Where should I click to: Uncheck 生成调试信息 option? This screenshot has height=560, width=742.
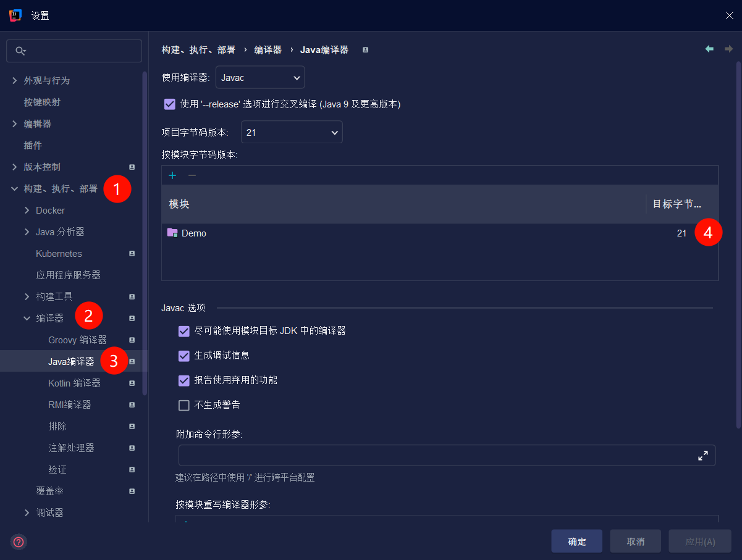pyautogui.click(x=184, y=356)
